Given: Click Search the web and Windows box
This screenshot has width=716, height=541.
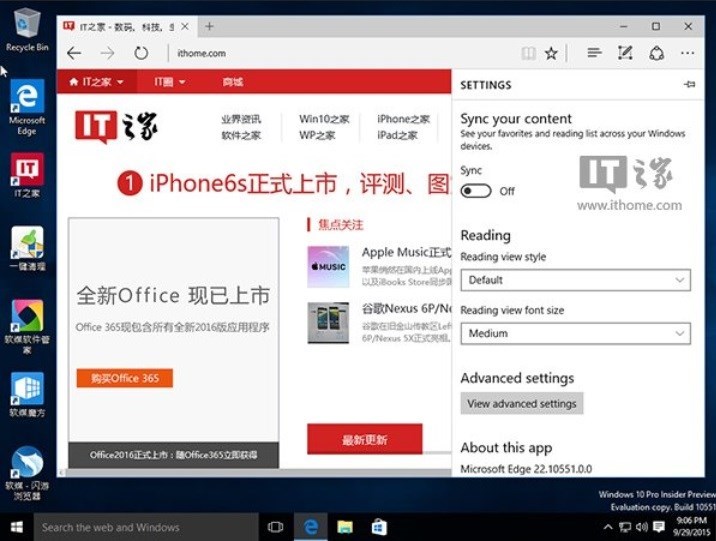Looking at the screenshot, I should click(x=146, y=527).
